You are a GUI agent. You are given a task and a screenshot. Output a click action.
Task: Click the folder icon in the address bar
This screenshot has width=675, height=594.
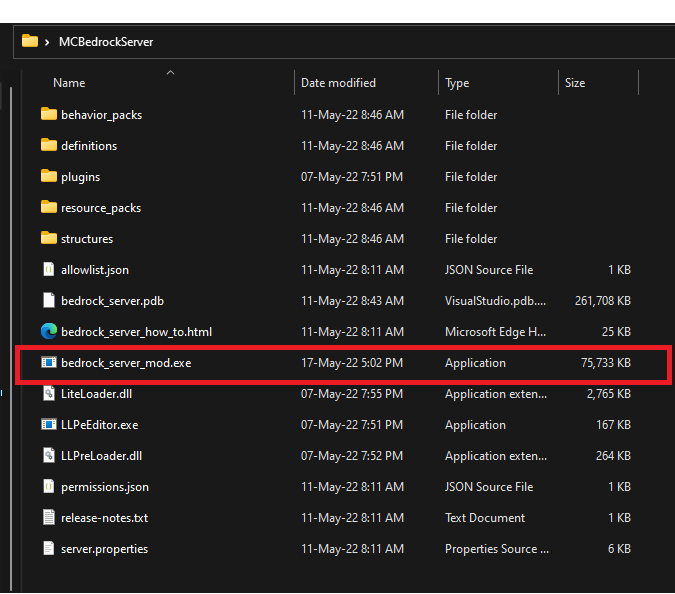pyautogui.click(x=30, y=41)
